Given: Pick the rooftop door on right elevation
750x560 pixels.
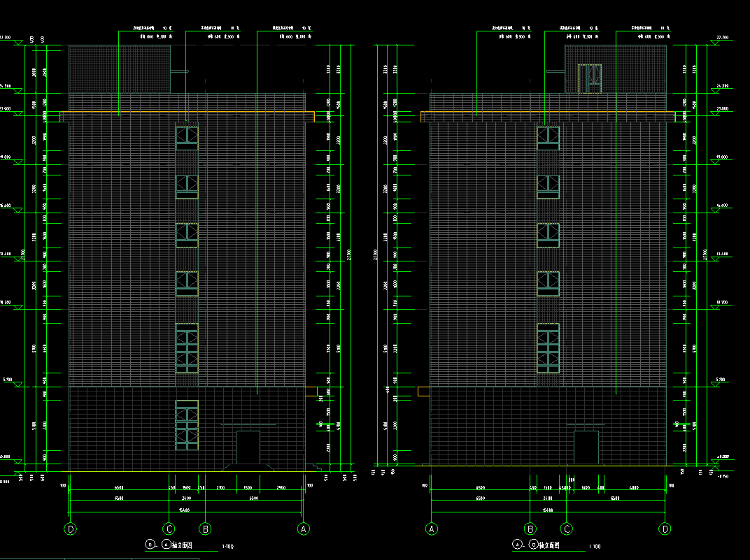Looking at the screenshot, I should point(590,78).
